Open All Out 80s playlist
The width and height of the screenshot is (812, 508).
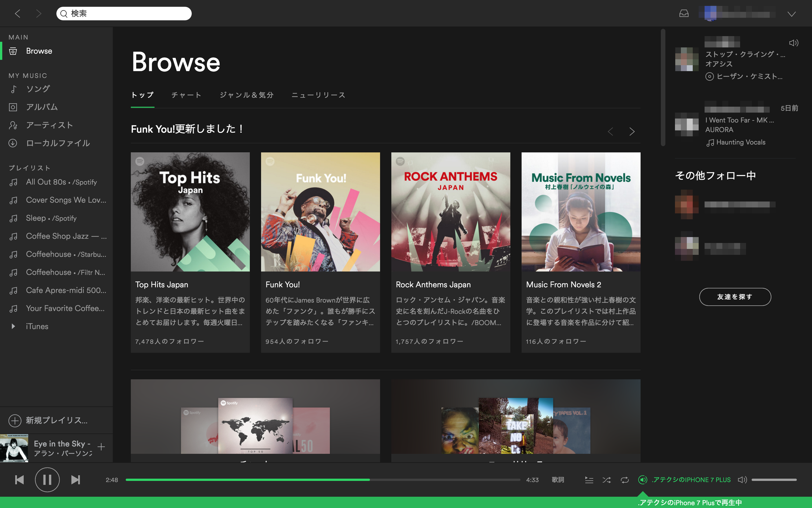click(61, 182)
